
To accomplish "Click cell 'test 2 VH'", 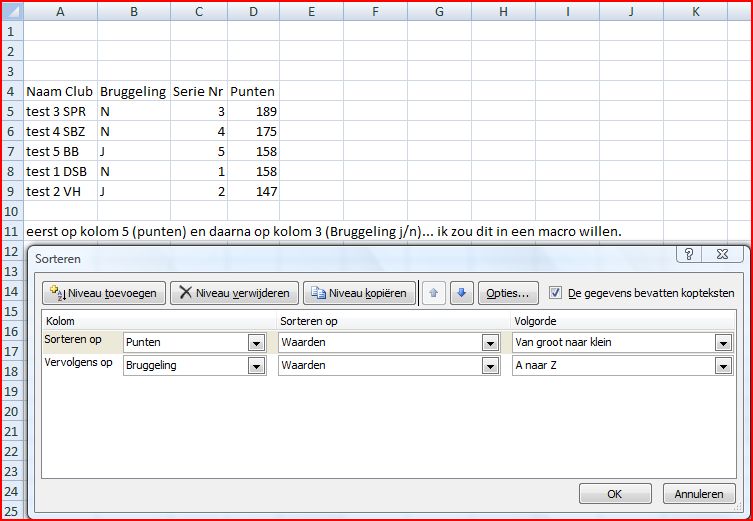I will click(61, 191).
